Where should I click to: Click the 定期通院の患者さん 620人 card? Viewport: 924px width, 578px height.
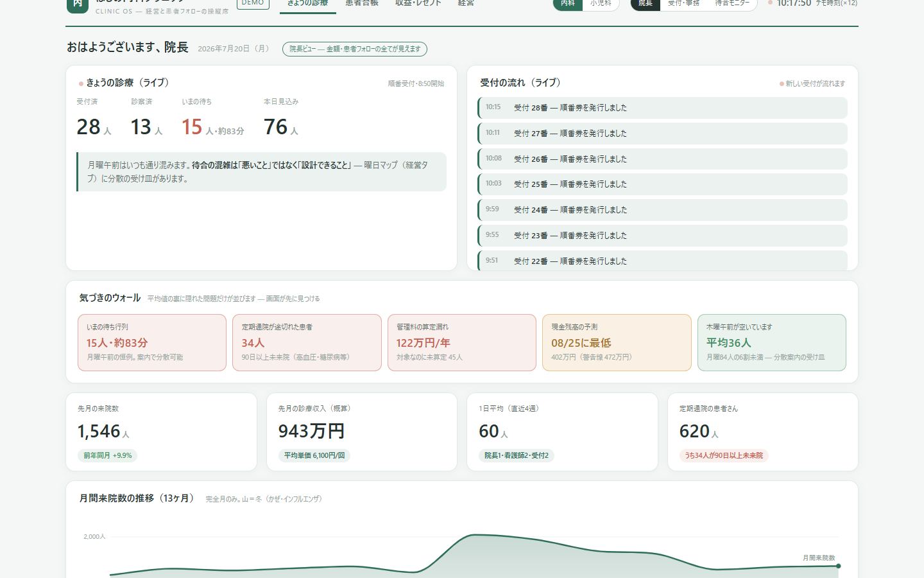coord(763,432)
